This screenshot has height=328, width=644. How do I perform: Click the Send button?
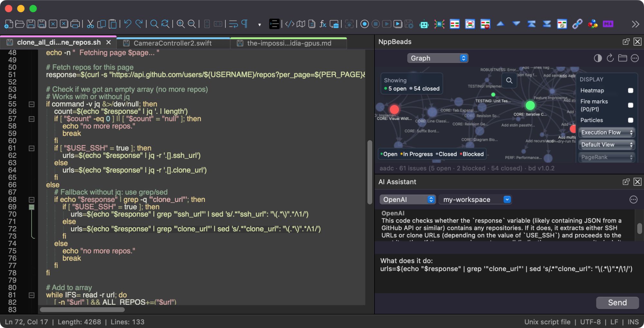pos(617,303)
